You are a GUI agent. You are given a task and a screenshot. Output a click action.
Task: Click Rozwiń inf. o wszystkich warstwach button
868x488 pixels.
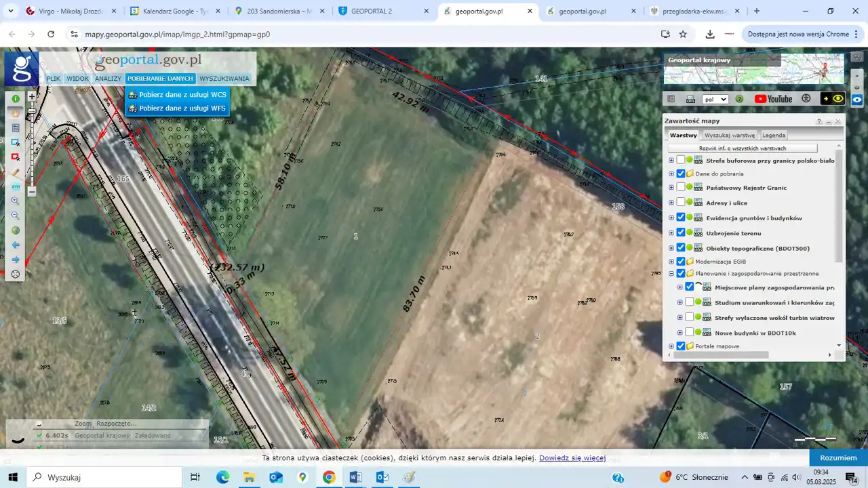point(742,148)
